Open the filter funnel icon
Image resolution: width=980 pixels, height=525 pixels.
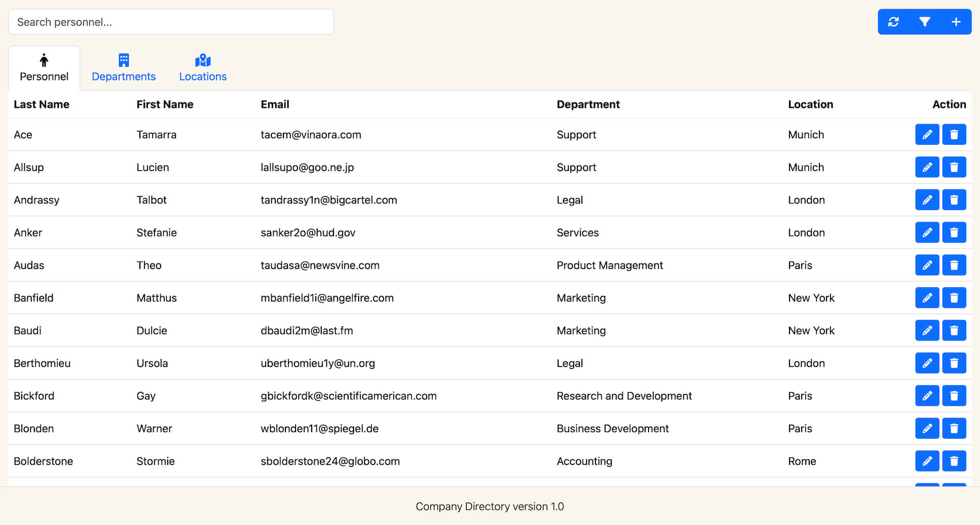click(x=924, y=22)
